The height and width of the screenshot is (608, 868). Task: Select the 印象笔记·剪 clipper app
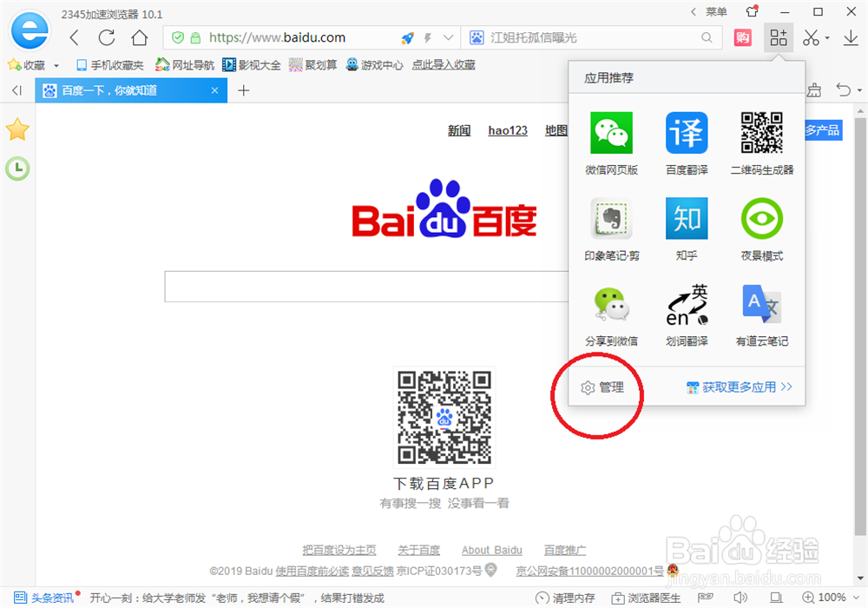611,218
